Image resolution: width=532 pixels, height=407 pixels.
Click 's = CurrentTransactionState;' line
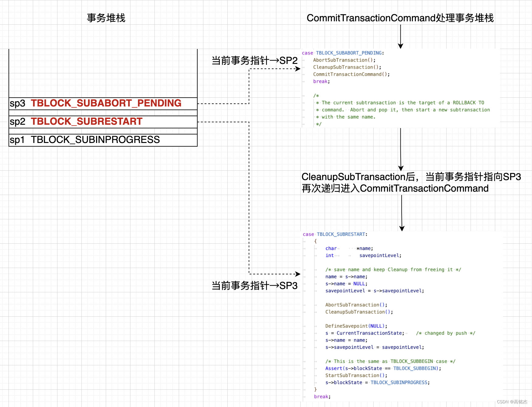pyautogui.click(x=365, y=333)
